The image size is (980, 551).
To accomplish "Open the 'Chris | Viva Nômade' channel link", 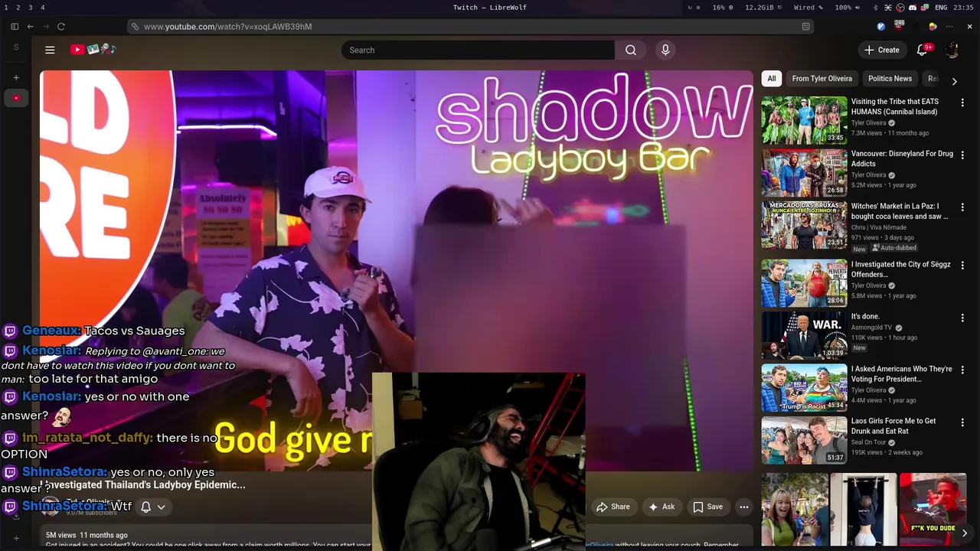I will 879,227.
